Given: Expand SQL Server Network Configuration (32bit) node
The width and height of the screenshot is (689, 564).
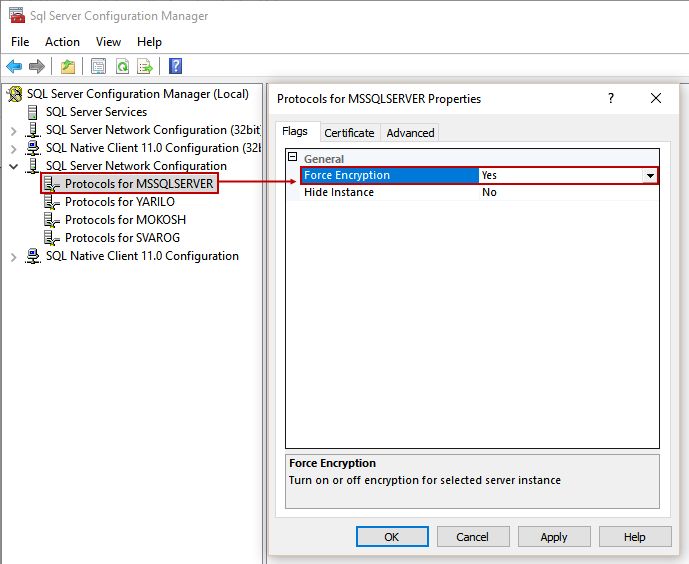Looking at the screenshot, I should pos(14,131).
